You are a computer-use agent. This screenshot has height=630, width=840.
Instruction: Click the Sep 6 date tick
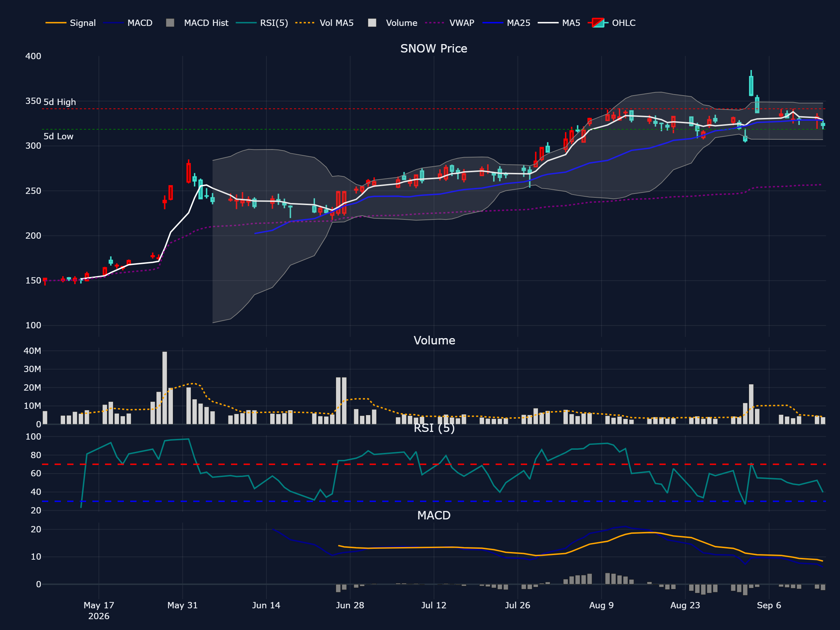[769, 605]
